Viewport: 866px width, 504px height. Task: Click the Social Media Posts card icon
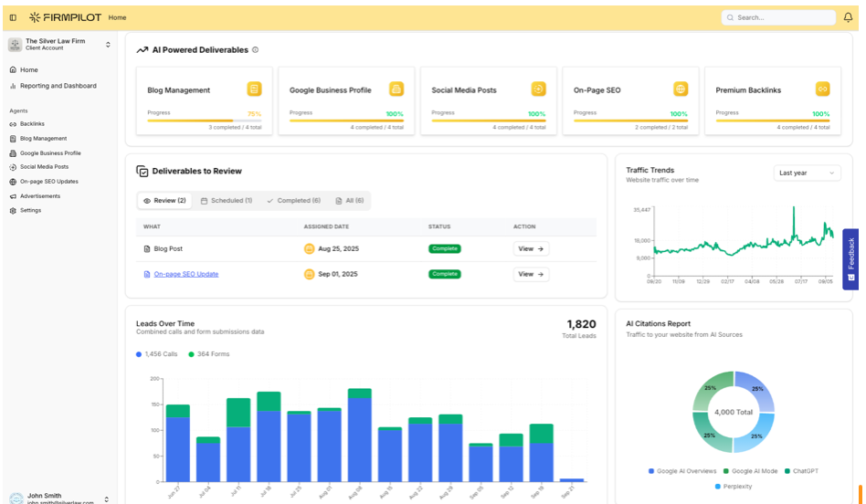[x=539, y=89]
